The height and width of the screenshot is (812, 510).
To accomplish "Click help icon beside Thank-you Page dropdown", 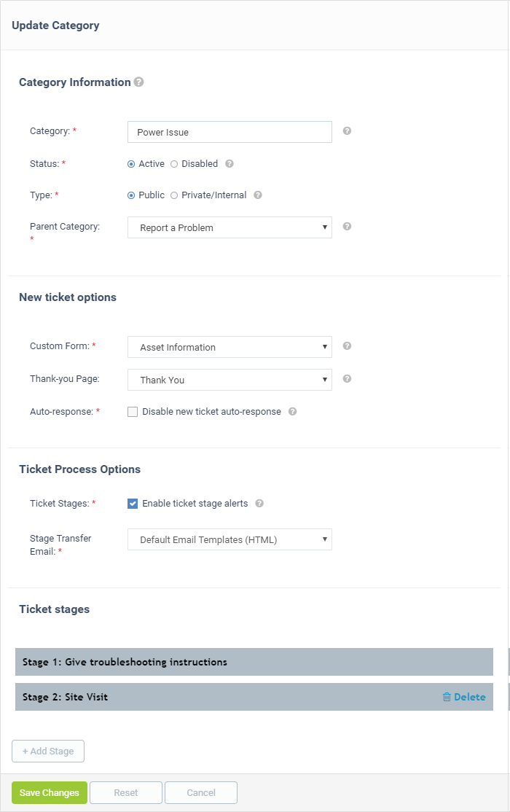I will pyautogui.click(x=347, y=378).
